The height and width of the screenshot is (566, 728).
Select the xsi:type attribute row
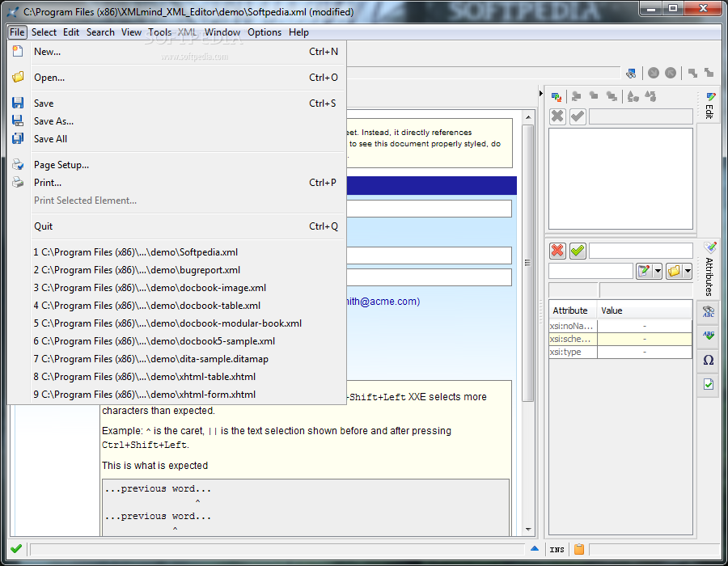click(620, 352)
